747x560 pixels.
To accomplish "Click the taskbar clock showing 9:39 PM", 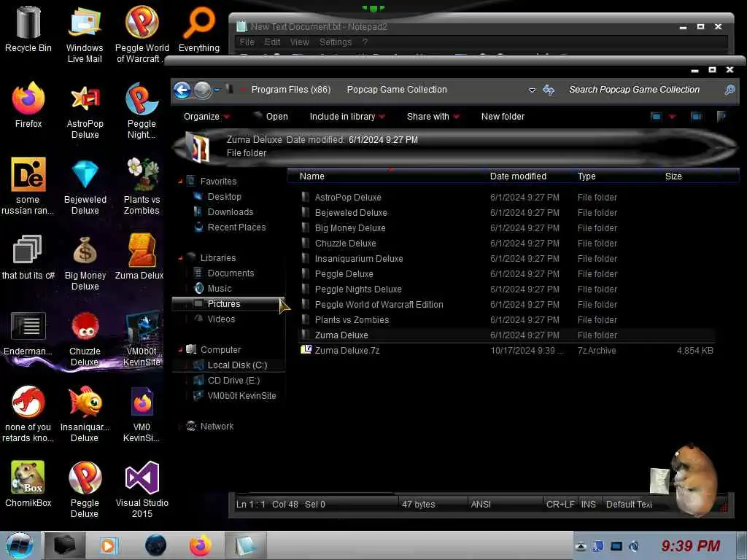I will 690,545.
